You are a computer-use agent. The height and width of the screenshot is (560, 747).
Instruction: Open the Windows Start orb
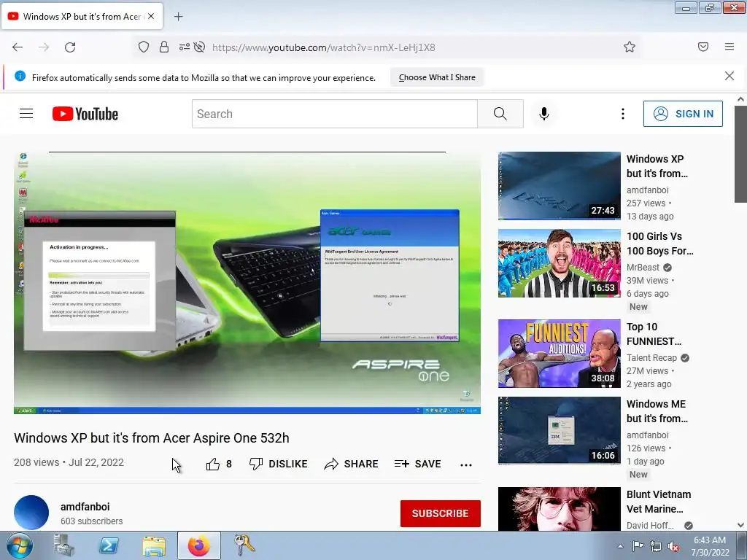(20, 545)
